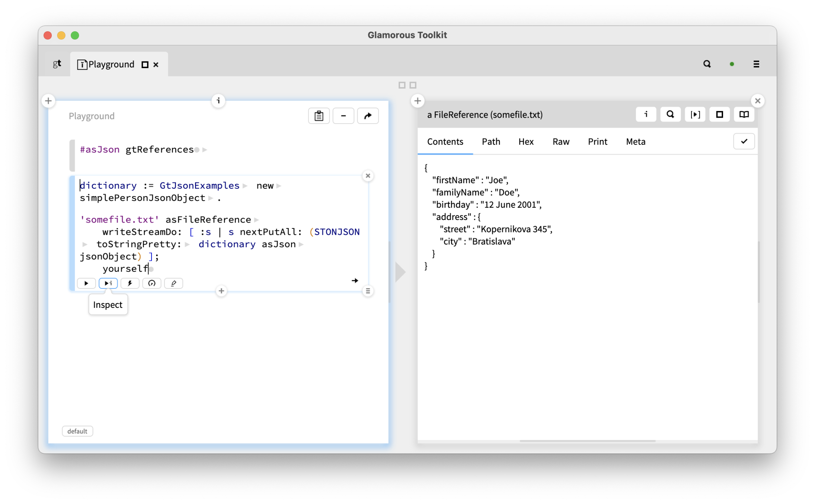This screenshot has height=504, width=815.
Task: Click the 'somefile.txt' string in code
Action: [x=119, y=220]
